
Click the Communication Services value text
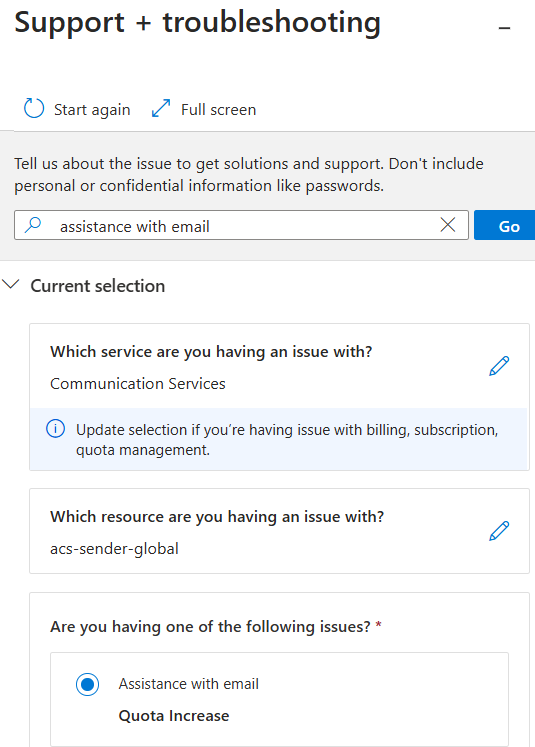(x=138, y=384)
